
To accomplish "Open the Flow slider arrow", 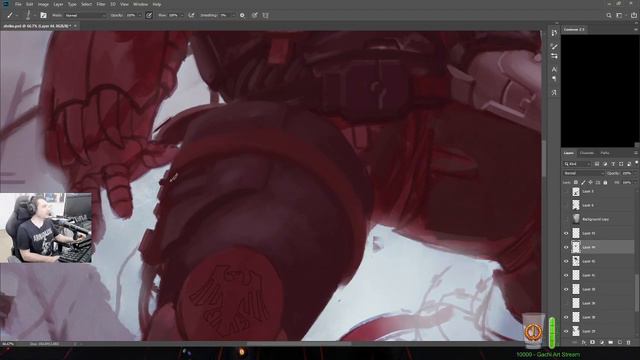I will tap(182, 16).
